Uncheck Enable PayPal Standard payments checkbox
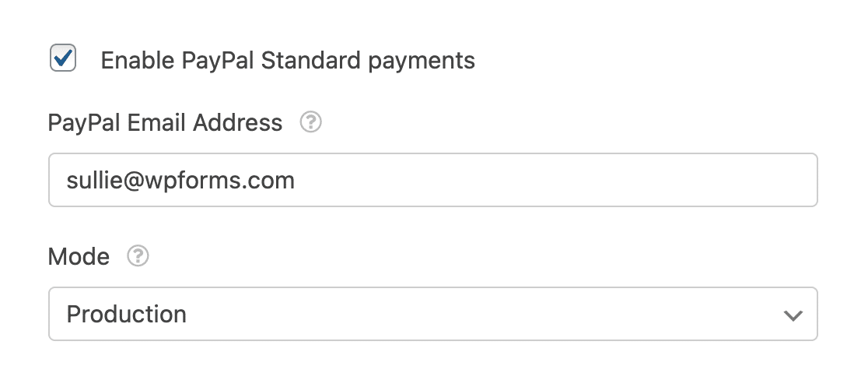Viewport: 868px width, 366px height. [63, 58]
